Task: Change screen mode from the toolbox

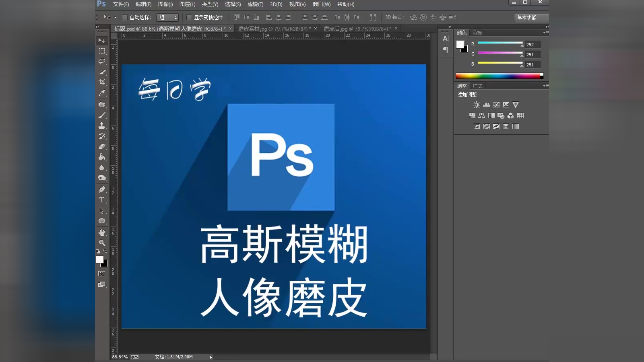Action: pyautogui.click(x=102, y=284)
